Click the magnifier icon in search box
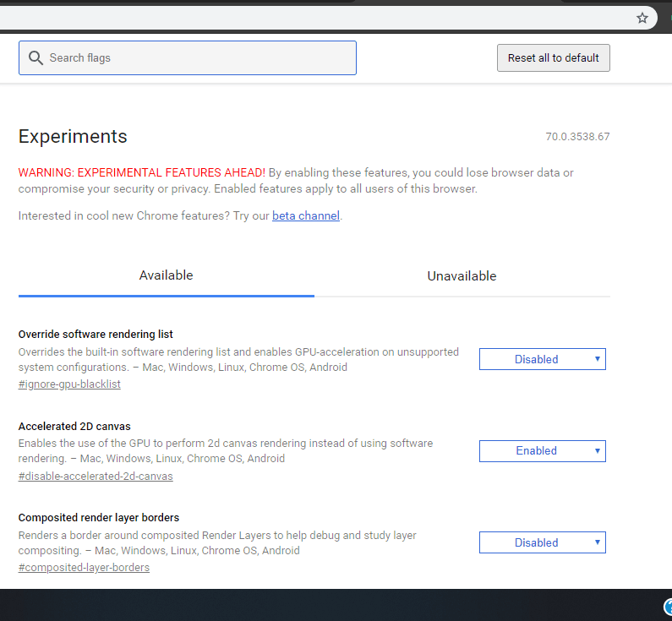 click(x=36, y=57)
